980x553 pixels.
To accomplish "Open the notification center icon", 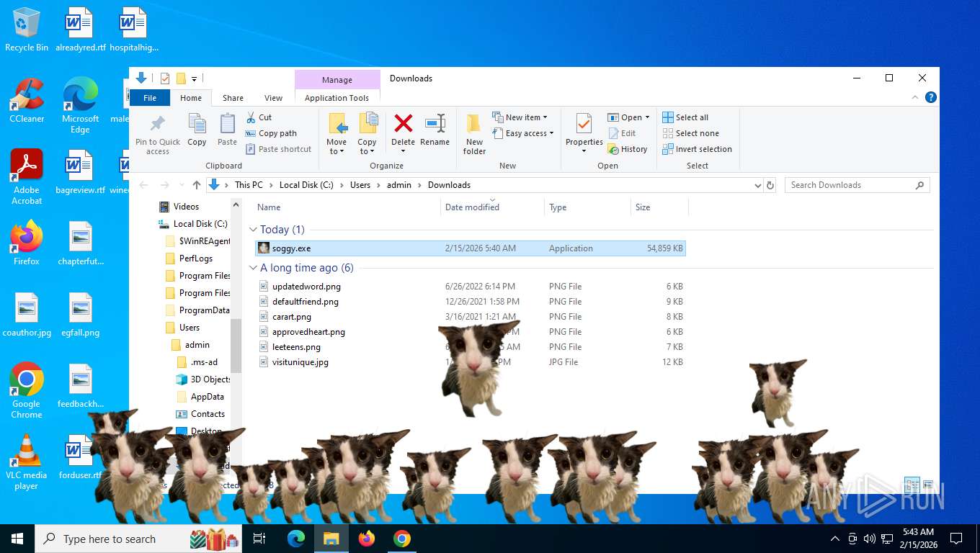I will coord(956,539).
